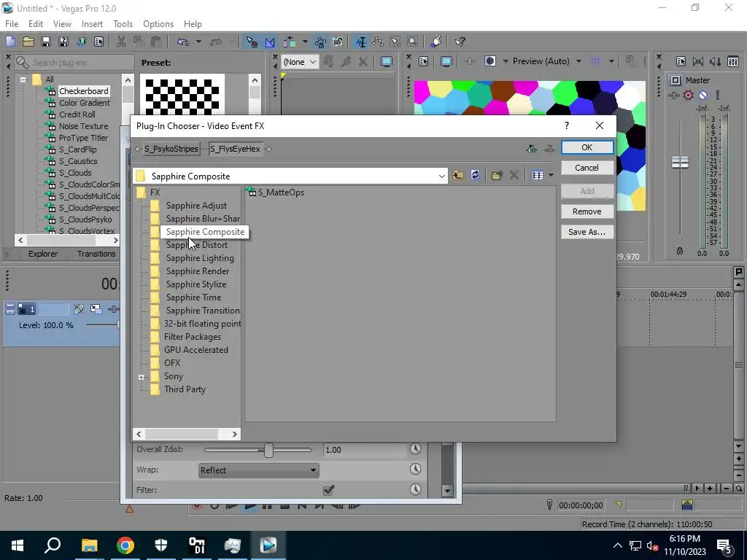Open the Tools menu

(123, 24)
